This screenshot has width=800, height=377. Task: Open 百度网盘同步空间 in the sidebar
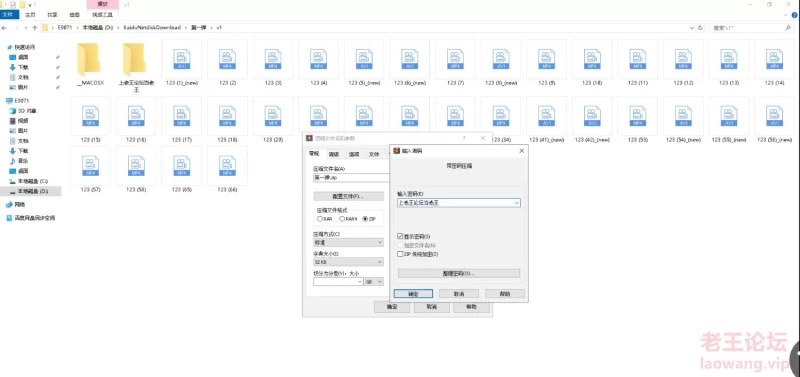point(30,218)
